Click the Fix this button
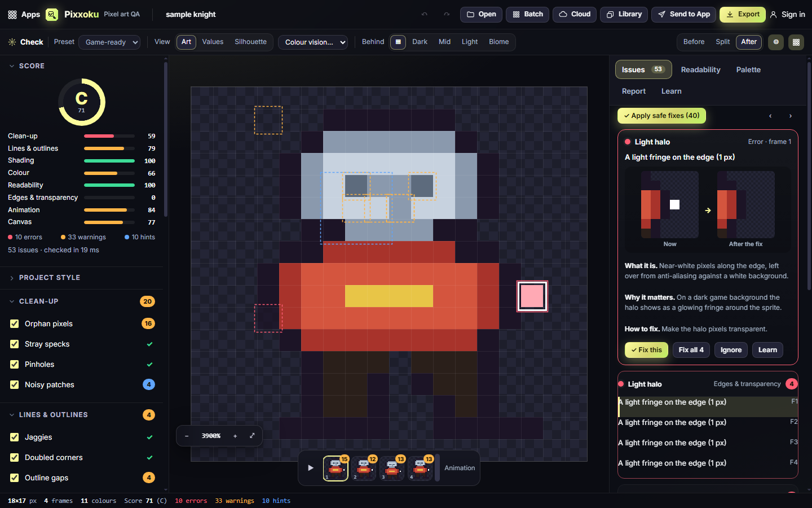This screenshot has height=508, width=812. pos(646,350)
